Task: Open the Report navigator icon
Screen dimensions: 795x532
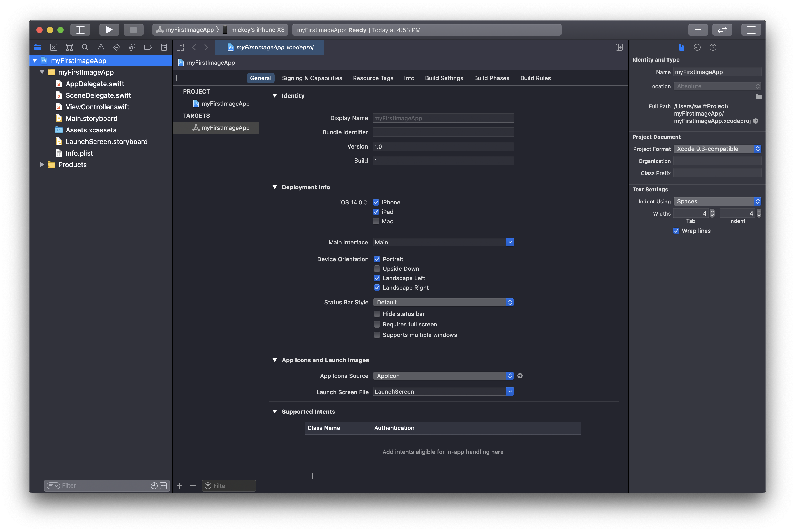Action: pos(164,48)
